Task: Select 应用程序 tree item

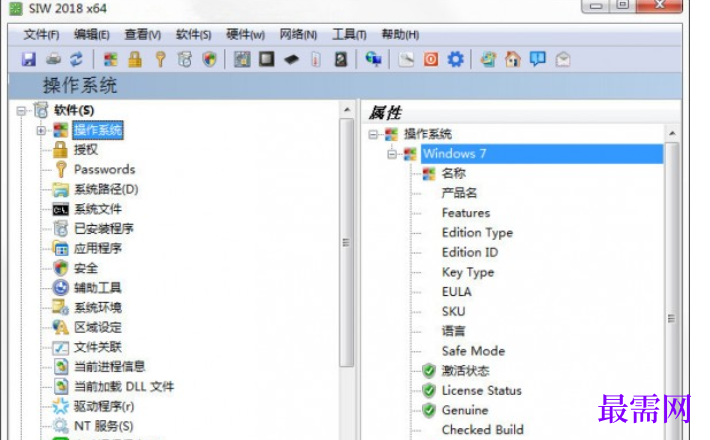Action: pyautogui.click(x=98, y=248)
